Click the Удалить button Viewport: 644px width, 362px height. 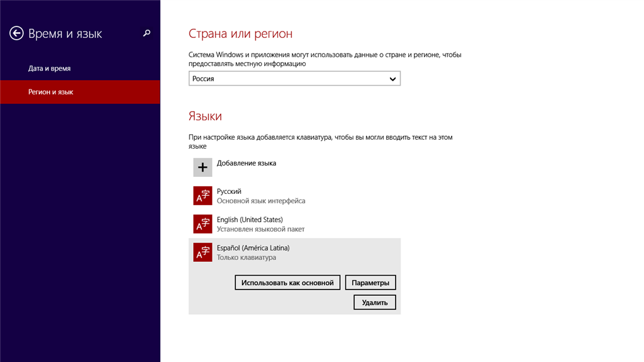(375, 302)
